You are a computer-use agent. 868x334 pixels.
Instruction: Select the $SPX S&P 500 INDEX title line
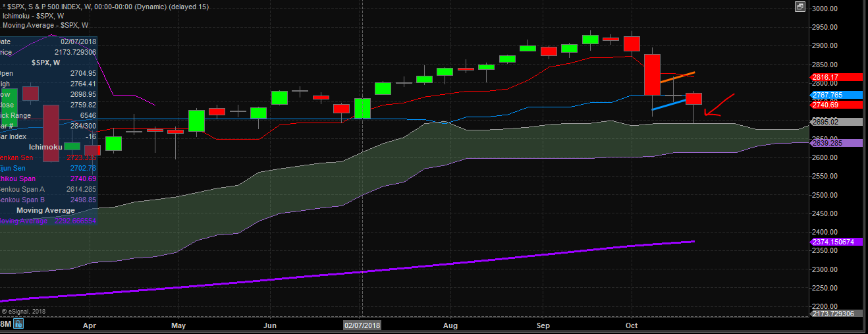106,6
